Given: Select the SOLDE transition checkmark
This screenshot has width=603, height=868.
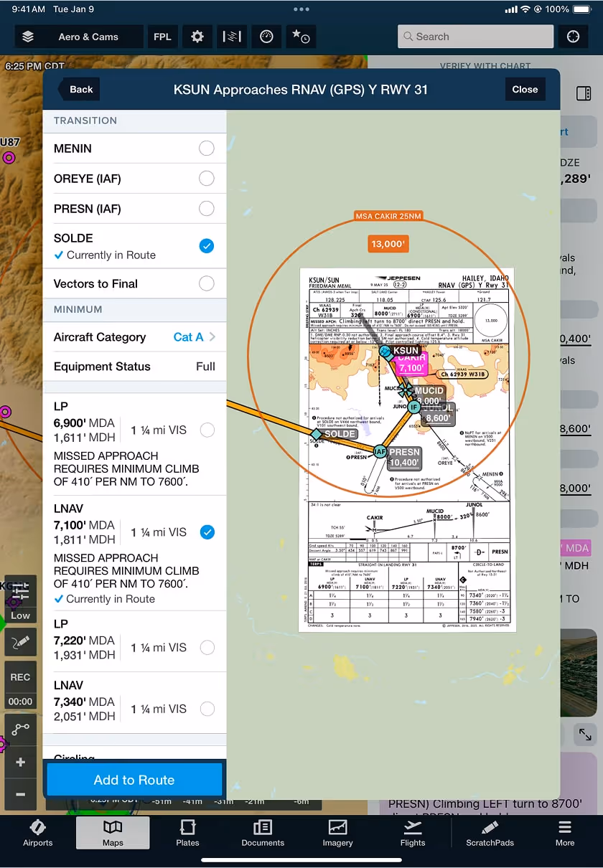Looking at the screenshot, I should coord(206,246).
